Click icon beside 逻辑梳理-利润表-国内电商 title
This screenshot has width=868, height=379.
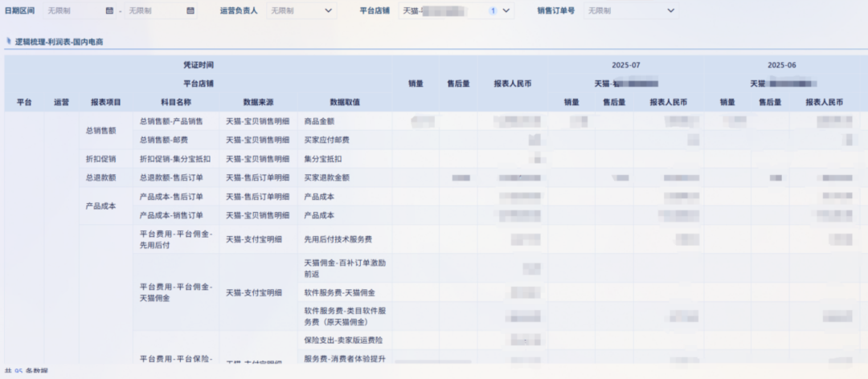pyautogui.click(x=9, y=42)
